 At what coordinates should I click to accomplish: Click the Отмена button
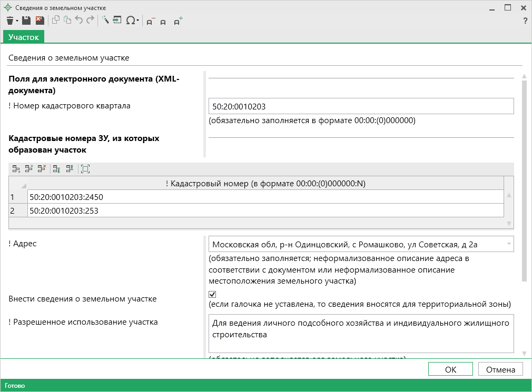coord(500,369)
